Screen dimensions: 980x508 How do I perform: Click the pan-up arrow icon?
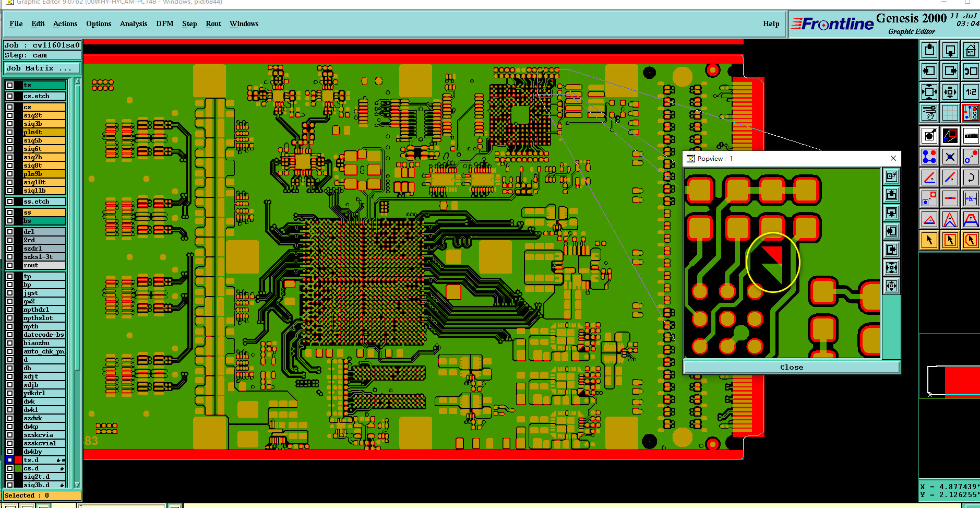pyautogui.click(x=929, y=50)
